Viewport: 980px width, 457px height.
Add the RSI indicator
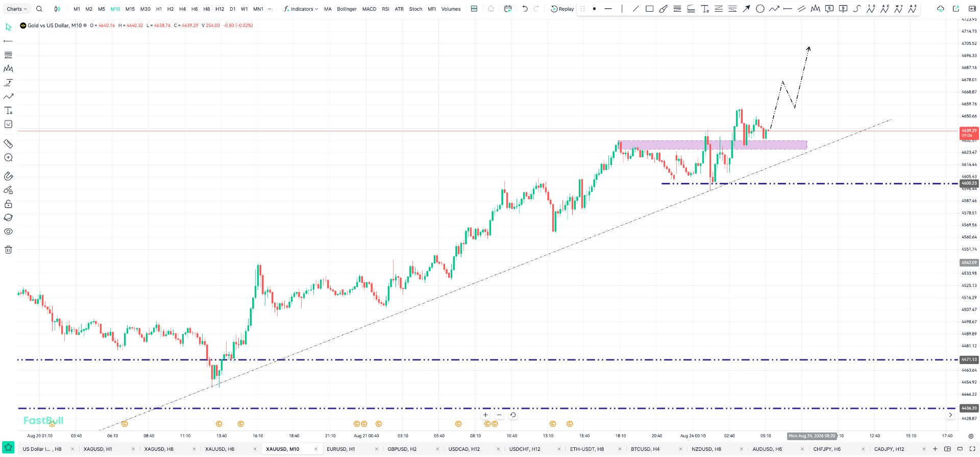click(385, 9)
